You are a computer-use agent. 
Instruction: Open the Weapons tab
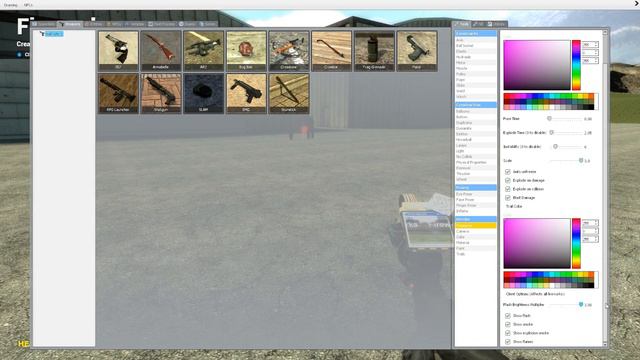[x=70, y=24]
